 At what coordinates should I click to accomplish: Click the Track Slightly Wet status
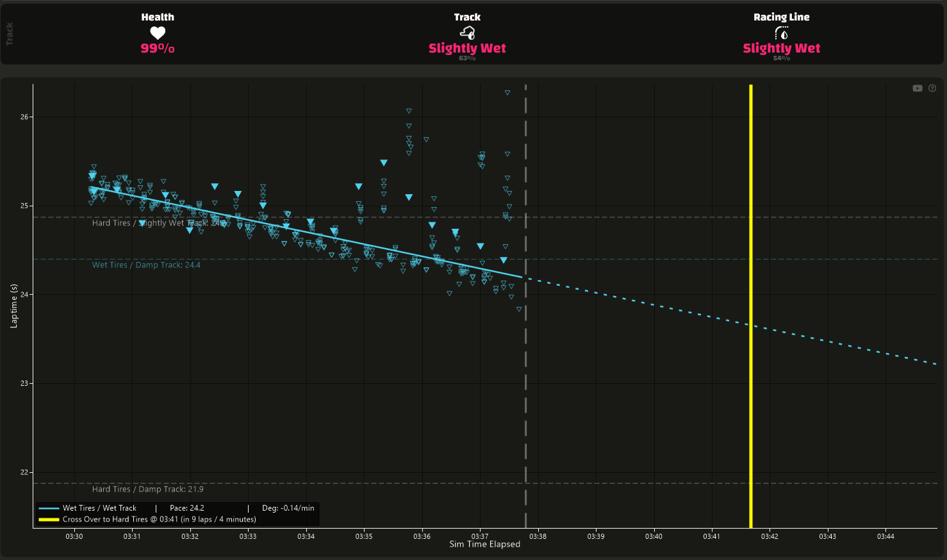pyautogui.click(x=467, y=49)
